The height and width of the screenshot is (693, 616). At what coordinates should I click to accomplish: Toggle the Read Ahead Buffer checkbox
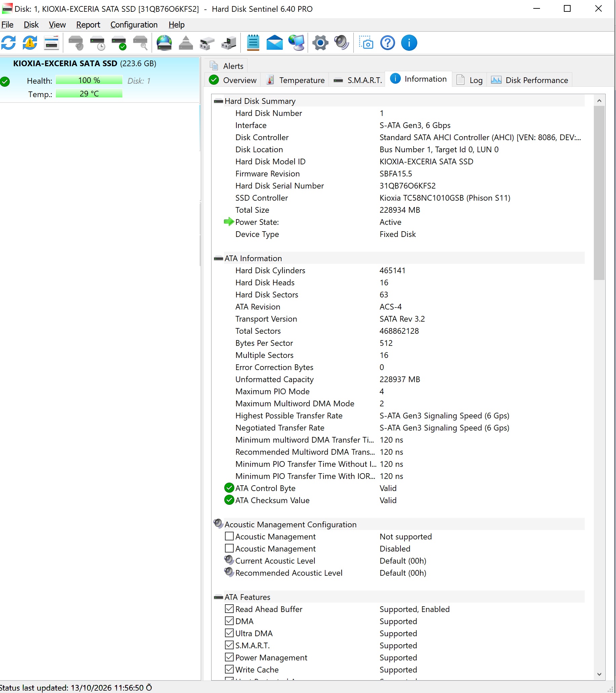tap(229, 609)
